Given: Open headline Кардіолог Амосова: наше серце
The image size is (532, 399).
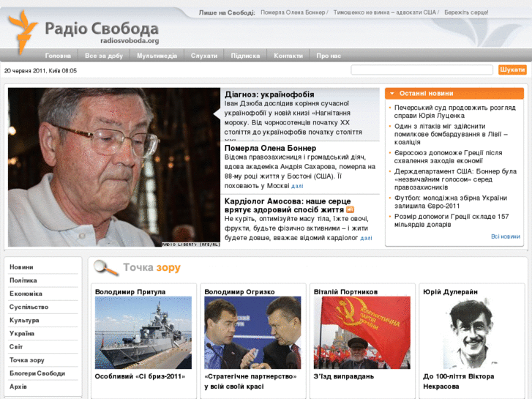Looking at the screenshot, I should pos(288,206).
